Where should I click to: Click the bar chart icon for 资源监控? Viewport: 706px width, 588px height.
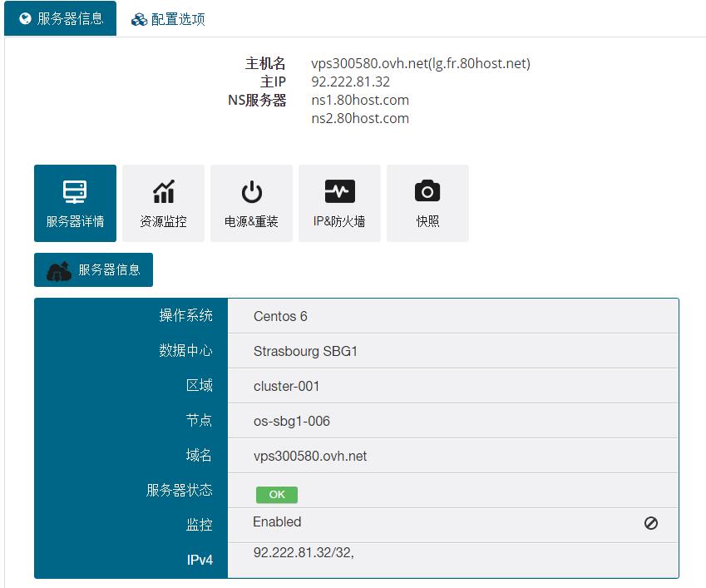pyautogui.click(x=164, y=191)
